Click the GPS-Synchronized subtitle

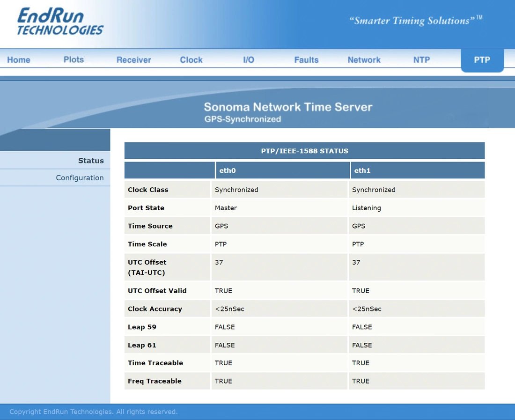click(243, 119)
